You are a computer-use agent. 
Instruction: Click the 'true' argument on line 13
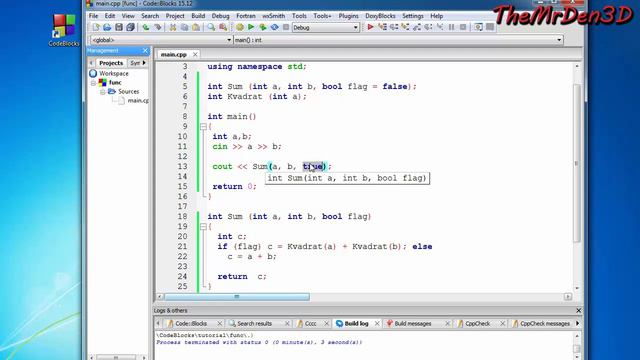pos(313,167)
